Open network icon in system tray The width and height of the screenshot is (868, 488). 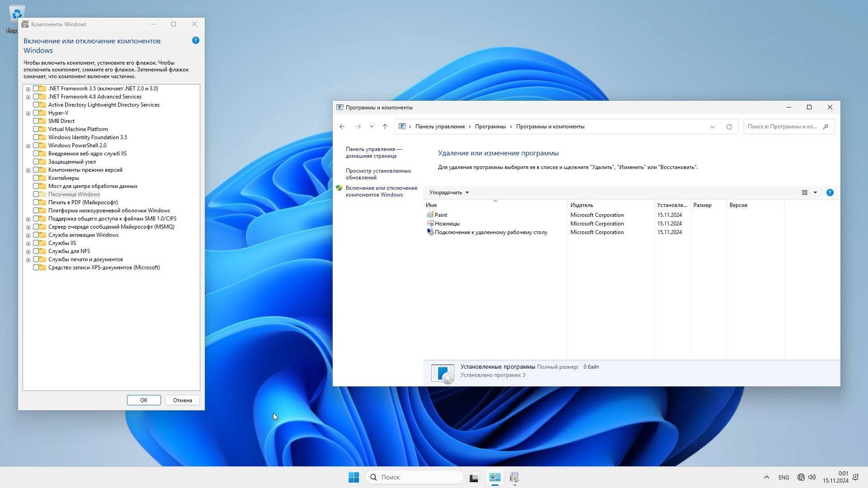(801, 477)
